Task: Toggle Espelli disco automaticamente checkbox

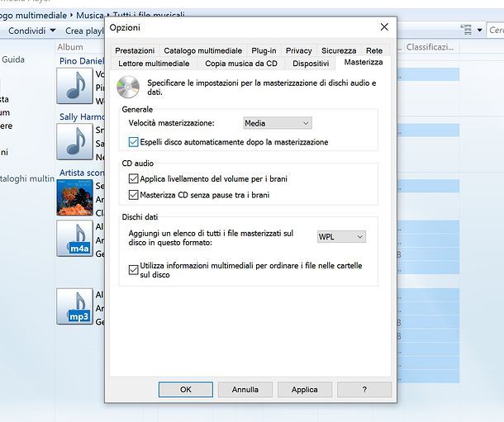Action: coord(133,142)
